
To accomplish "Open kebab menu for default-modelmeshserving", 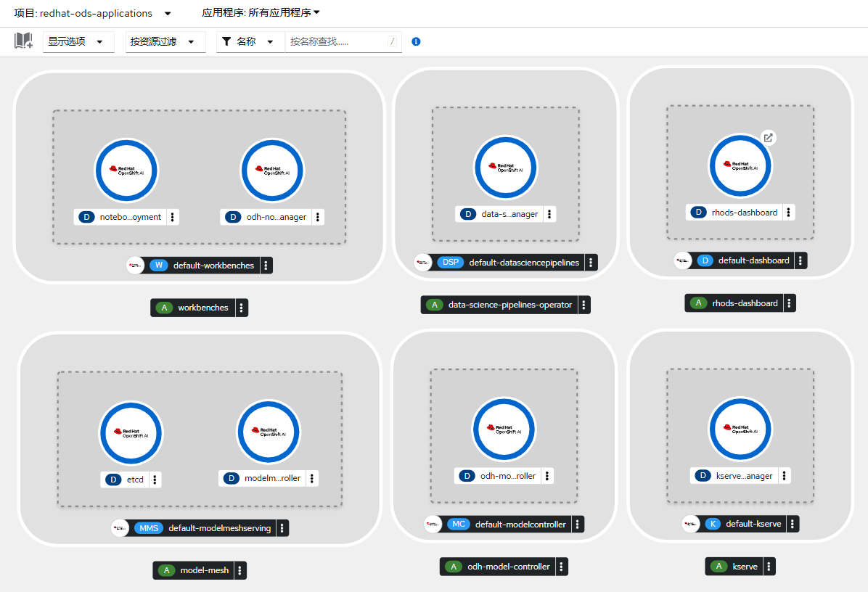I will [282, 528].
